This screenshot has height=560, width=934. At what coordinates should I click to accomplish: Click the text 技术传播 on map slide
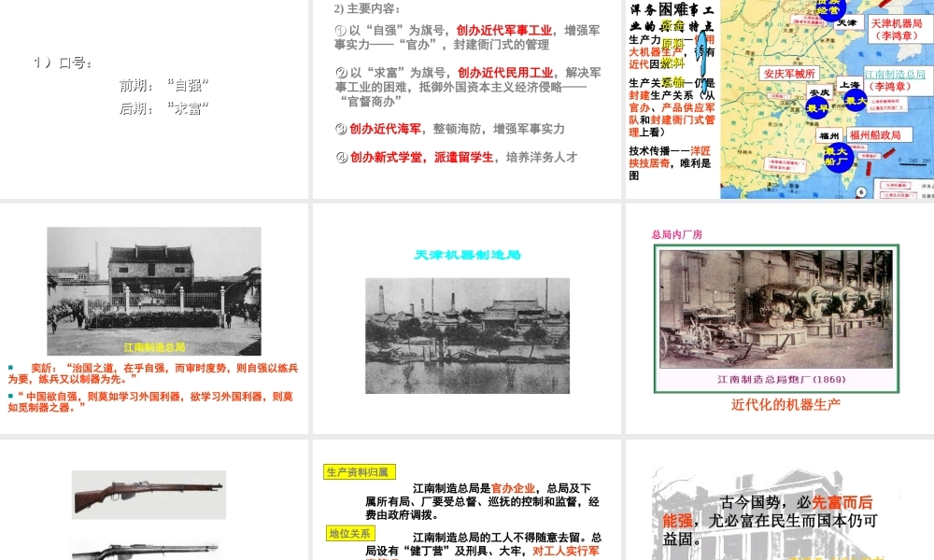(650, 151)
